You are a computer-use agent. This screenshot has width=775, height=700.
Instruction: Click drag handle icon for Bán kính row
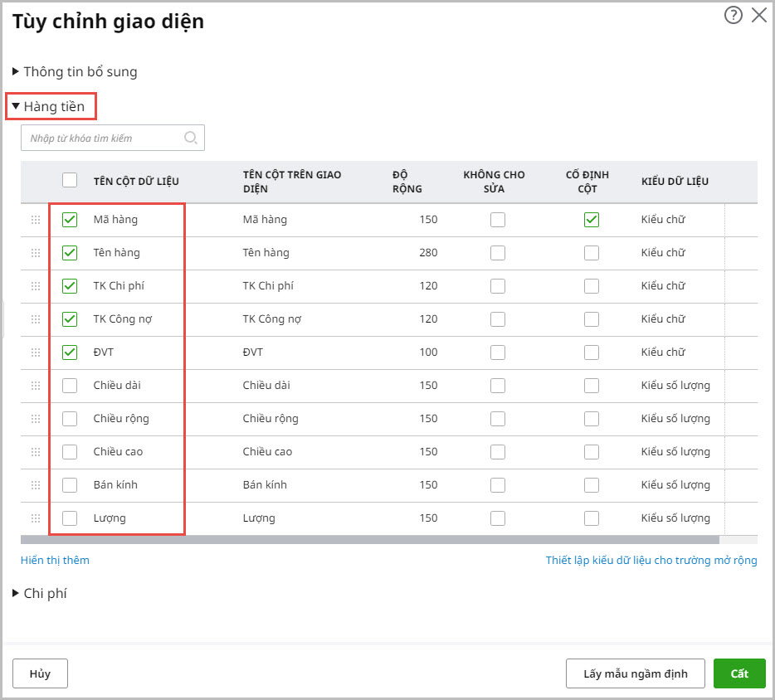pyautogui.click(x=36, y=485)
